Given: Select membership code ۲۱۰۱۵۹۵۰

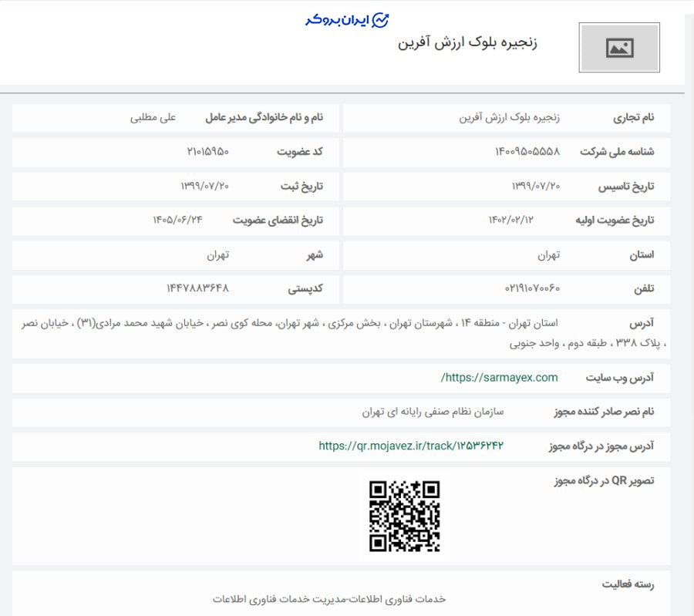Looking at the screenshot, I should pyautogui.click(x=207, y=152).
